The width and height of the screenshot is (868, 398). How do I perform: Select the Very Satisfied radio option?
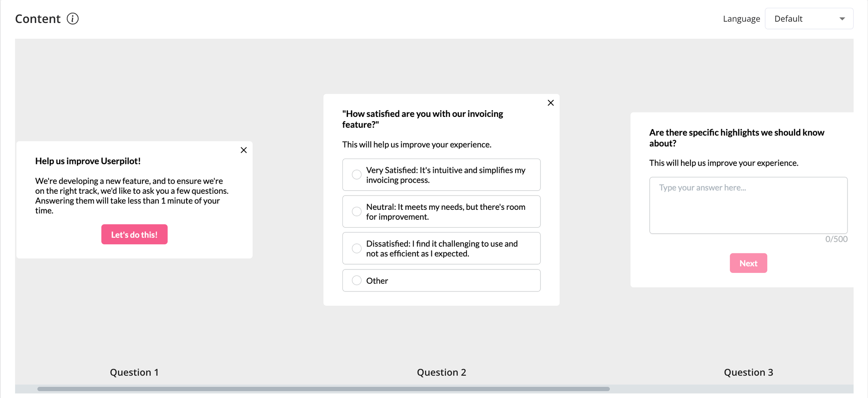[x=357, y=175]
